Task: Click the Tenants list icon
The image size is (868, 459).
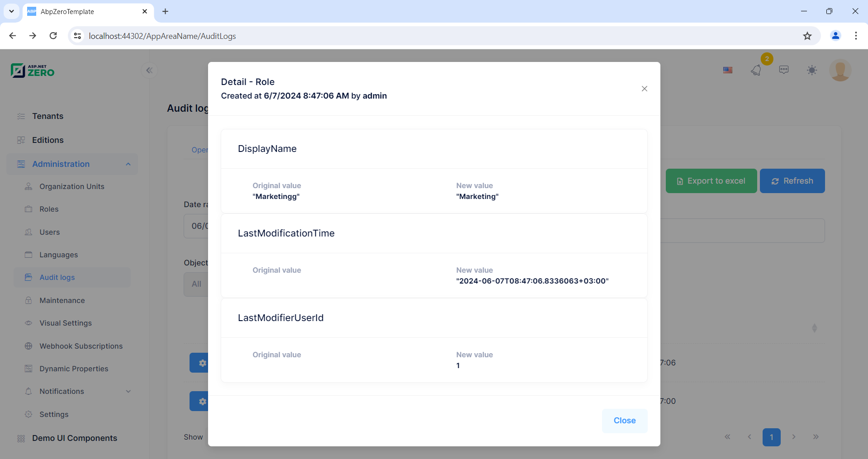Action: pos(21,116)
